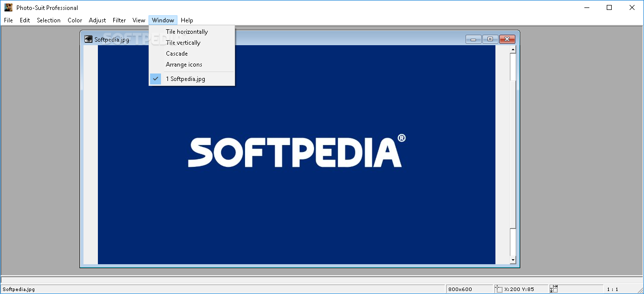Viewport: 644px width, 294px height.
Task: Click the scroll up arrow of image window
Action: (x=513, y=49)
